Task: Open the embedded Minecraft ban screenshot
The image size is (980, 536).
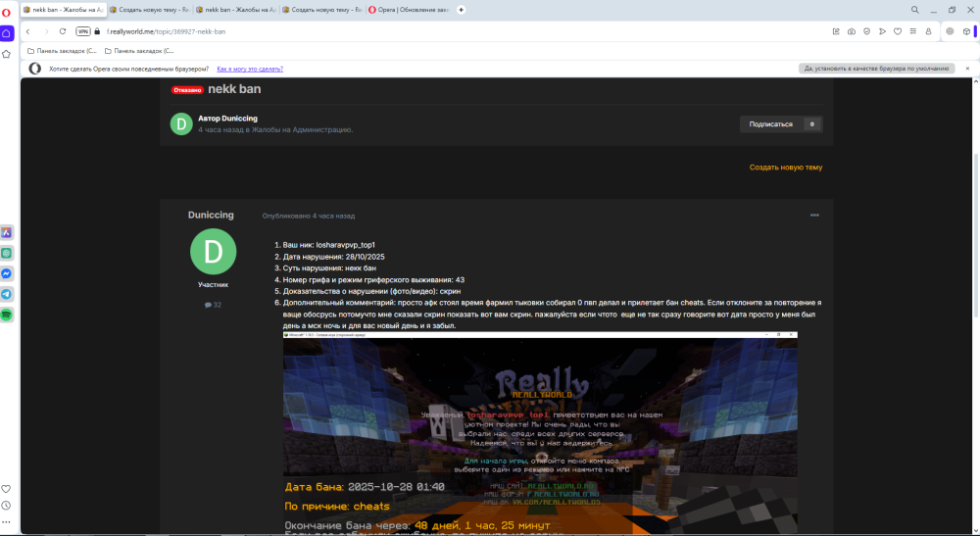Action: [540, 433]
